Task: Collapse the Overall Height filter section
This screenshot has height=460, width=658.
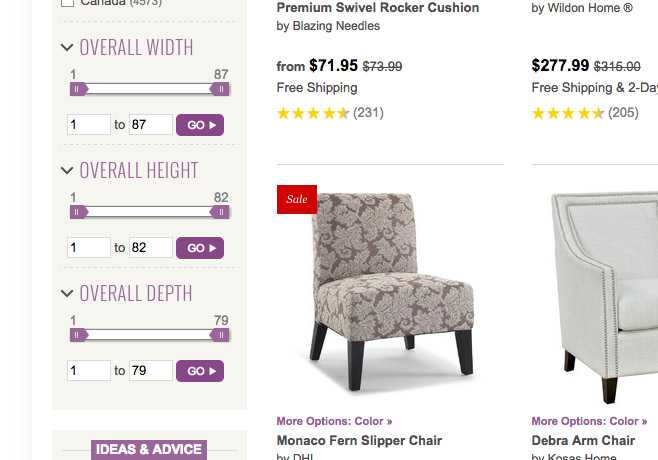Action: (67, 170)
